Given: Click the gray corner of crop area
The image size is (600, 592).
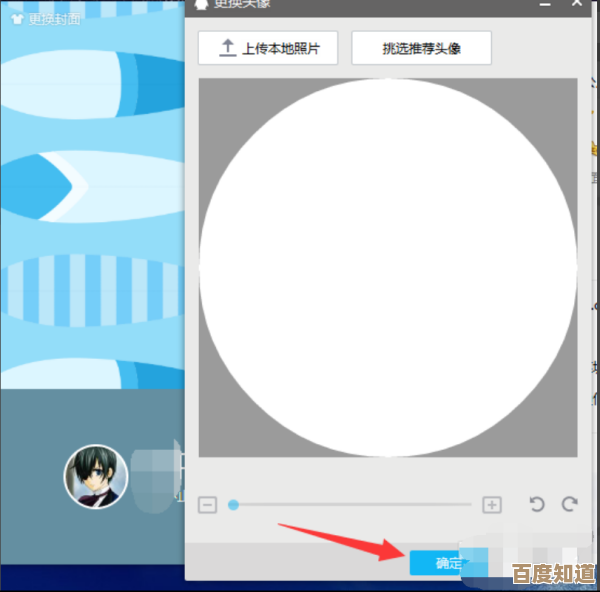Looking at the screenshot, I should (214, 440).
